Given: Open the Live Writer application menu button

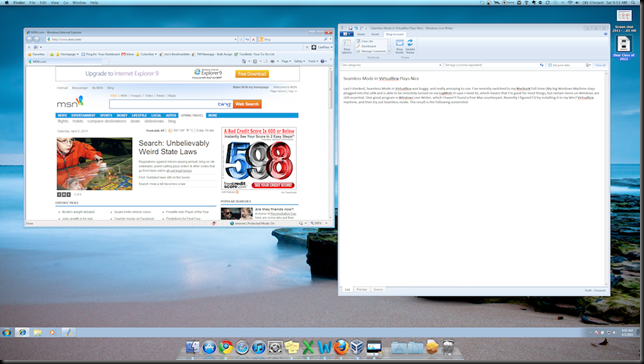Looking at the screenshot, I should (347, 34).
